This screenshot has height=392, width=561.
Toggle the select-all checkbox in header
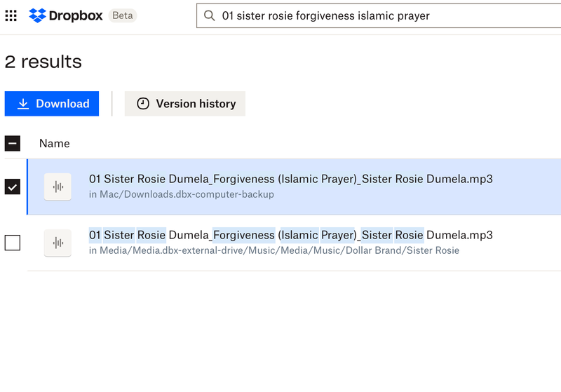[x=13, y=144]
